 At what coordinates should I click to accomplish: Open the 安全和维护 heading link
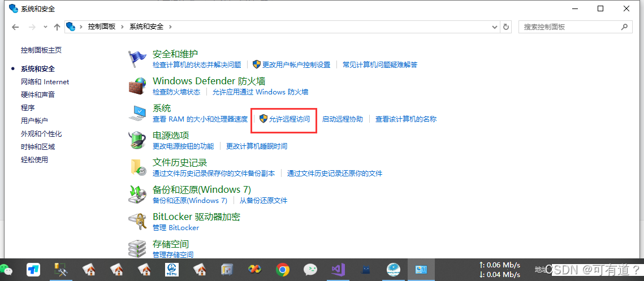point(175,54)
